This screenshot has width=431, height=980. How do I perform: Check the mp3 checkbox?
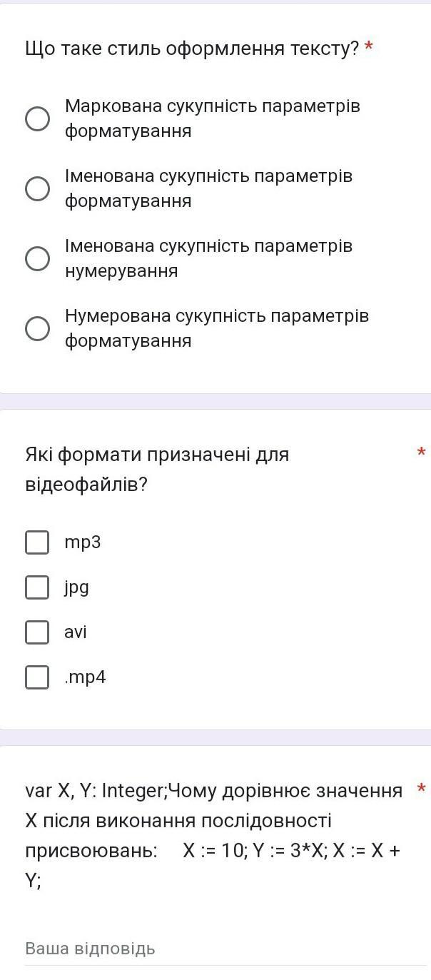pos(37,542)
